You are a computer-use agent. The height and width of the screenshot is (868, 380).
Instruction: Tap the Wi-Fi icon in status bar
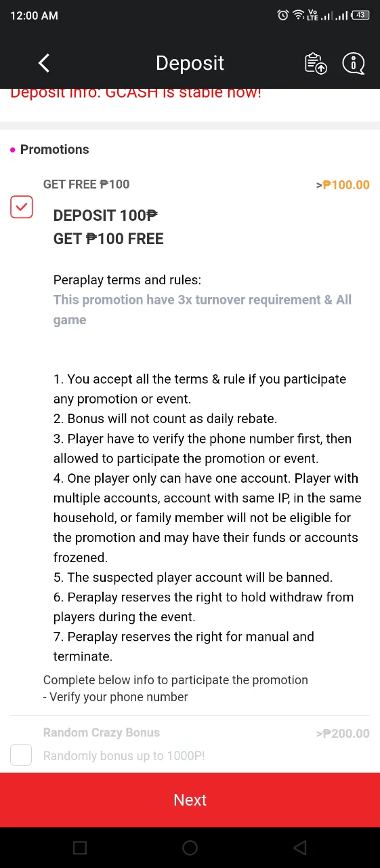[298, 15]
